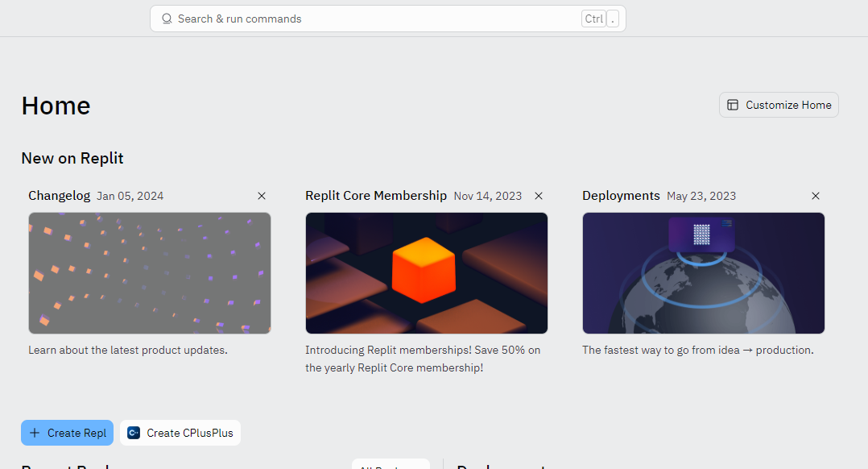This screenshot has width=868, height=469.
Task: Open the Replit Core Membership cube image
Action: (426, 273)
